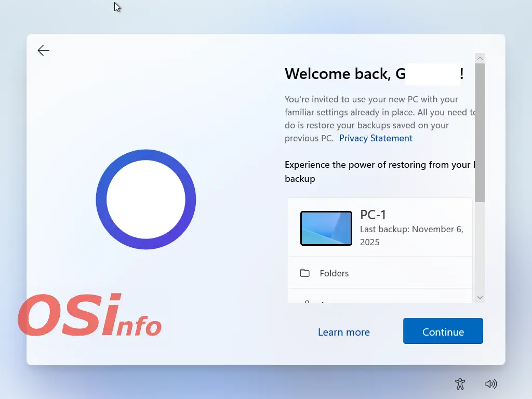Click the scrollbar down arrow

pyautogui.click(x=480, y=298)
